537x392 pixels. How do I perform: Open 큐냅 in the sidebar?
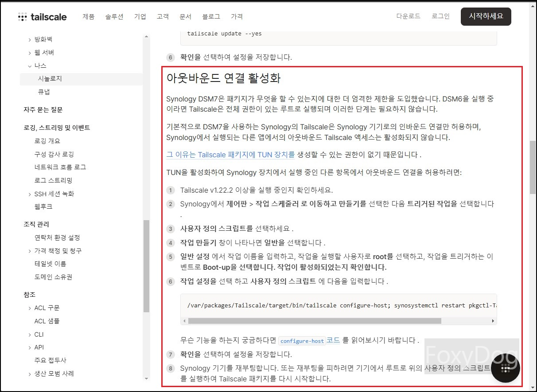[44, 92]
